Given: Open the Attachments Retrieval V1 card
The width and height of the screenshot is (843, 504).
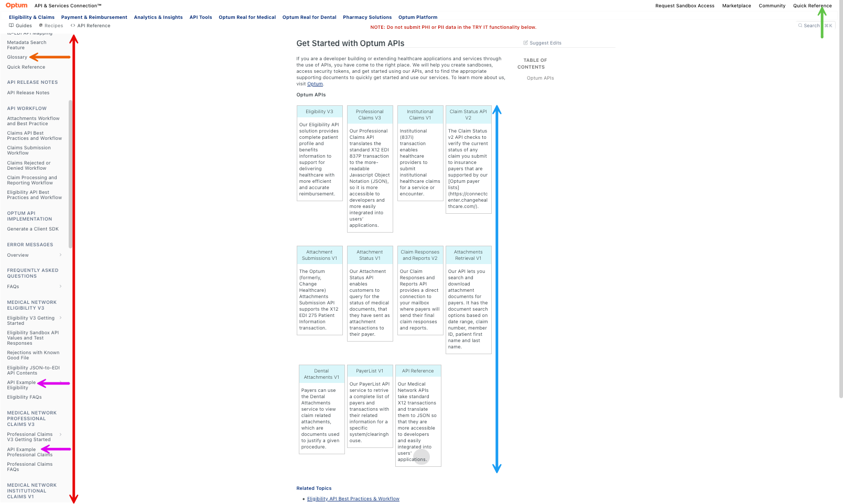Looking at the screenshot, I should click(469, 300).
